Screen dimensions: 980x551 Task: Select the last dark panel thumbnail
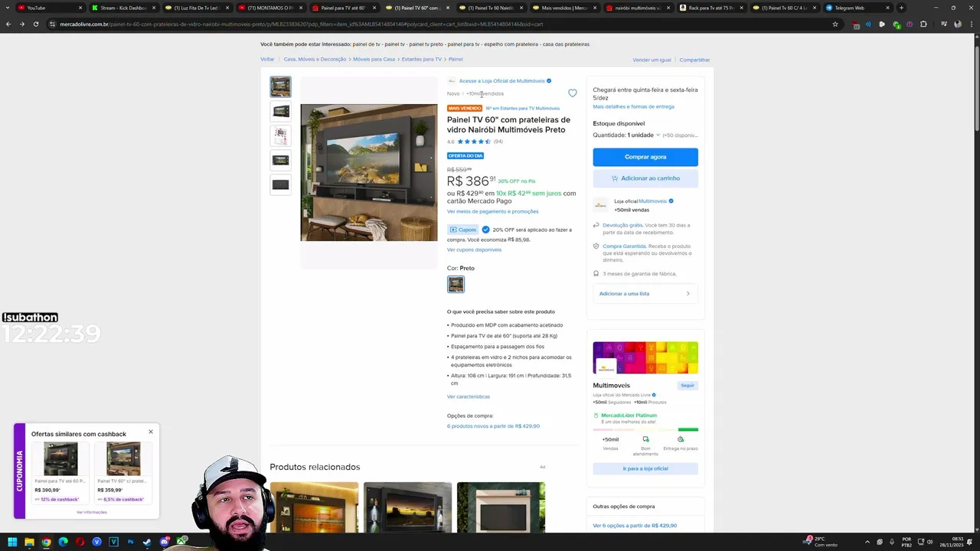(280, 184)
